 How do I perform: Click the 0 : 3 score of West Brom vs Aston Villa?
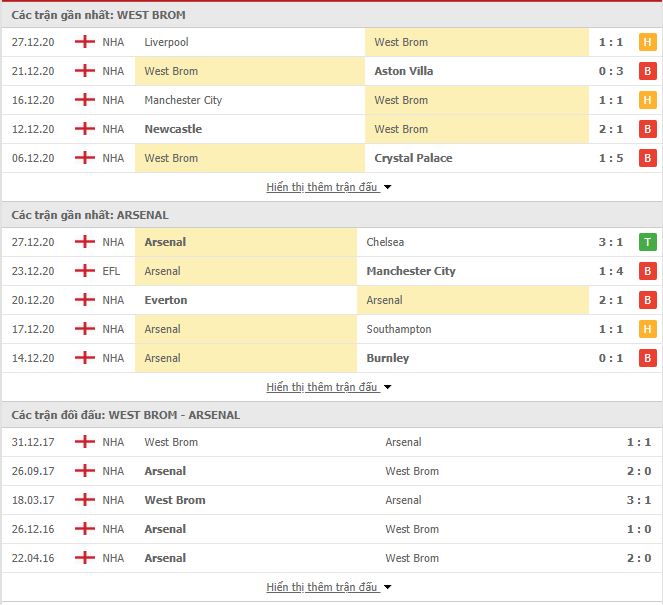click(611, 71)
